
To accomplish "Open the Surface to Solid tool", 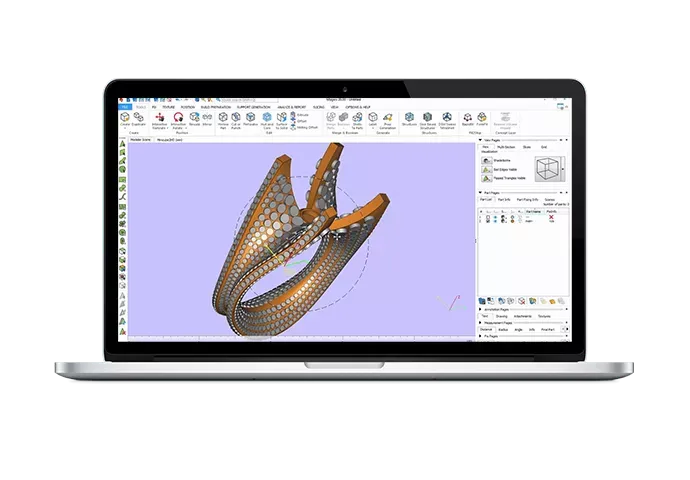I will [282, 120].
